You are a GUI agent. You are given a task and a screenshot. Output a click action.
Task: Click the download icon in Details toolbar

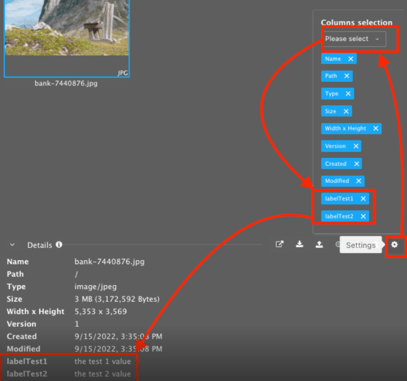(299, 244)
